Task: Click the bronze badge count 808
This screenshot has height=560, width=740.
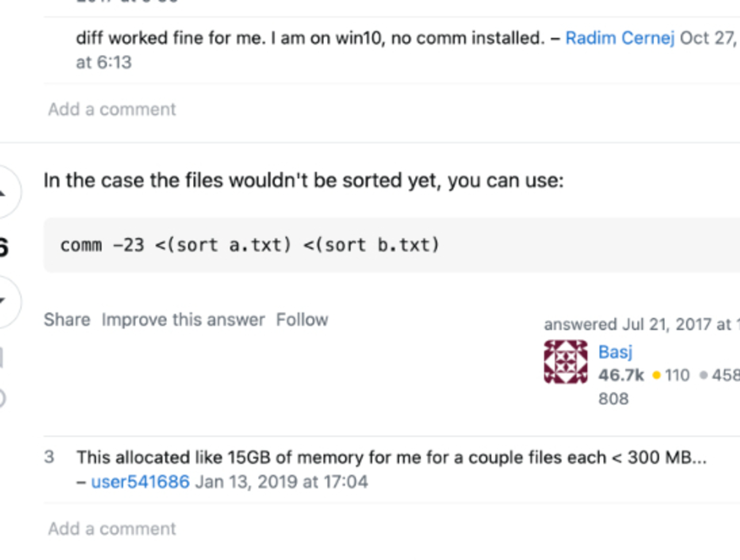Action: (x=613, y=399)
